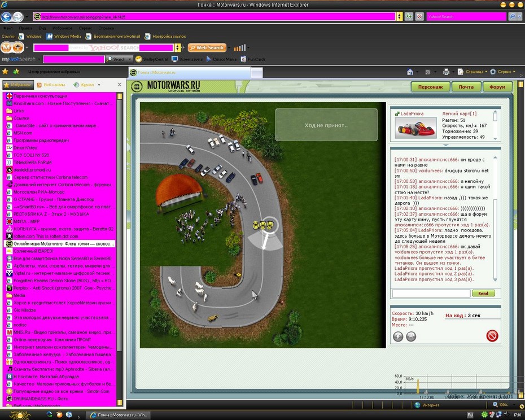Open a new blank tab

(257, 73)
